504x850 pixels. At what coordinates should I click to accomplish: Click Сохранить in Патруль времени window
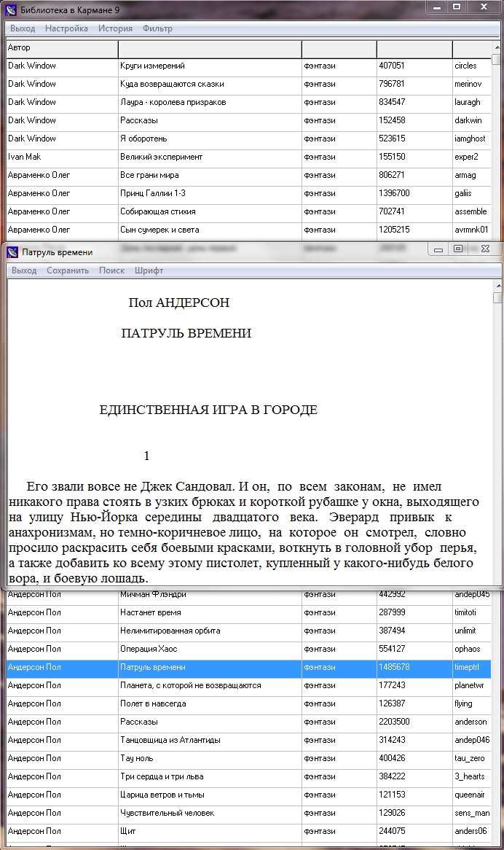(x=68, y=270)
